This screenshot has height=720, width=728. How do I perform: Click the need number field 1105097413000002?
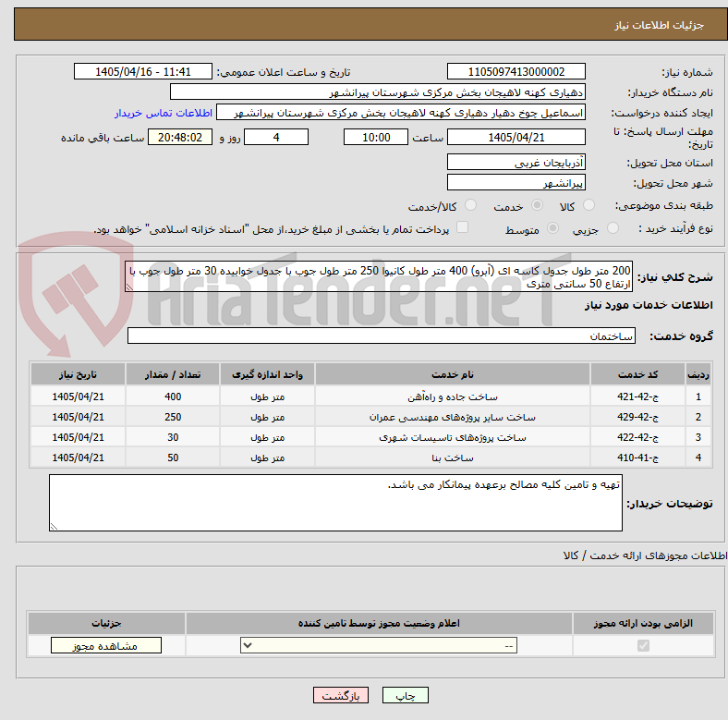click(x=516, y=71)
